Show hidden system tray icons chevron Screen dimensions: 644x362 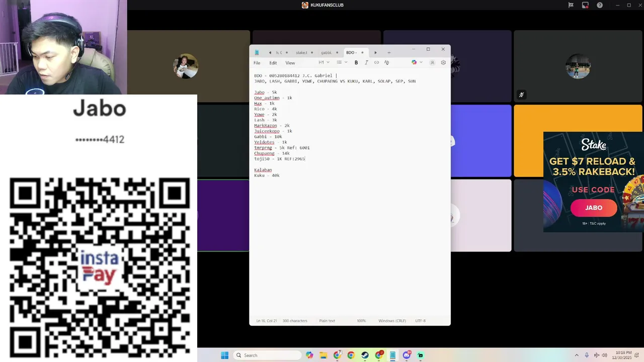pyautogui.click(x=577, y=355)
